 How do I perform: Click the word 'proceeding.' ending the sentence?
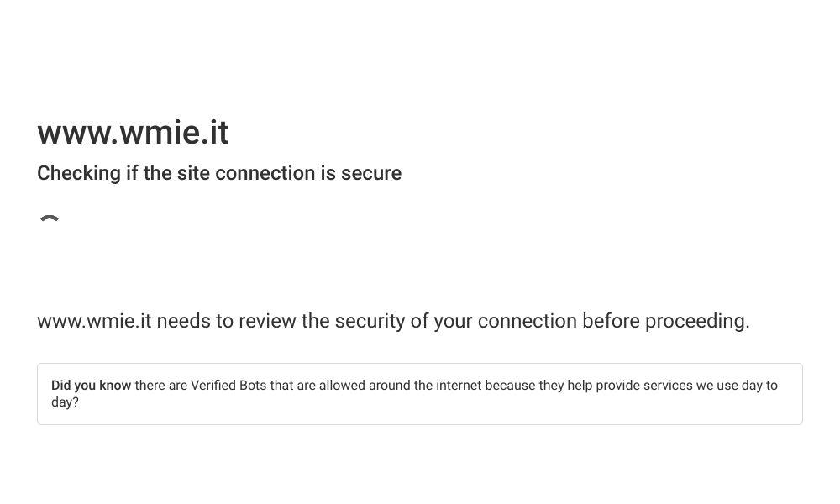(697, 322)
